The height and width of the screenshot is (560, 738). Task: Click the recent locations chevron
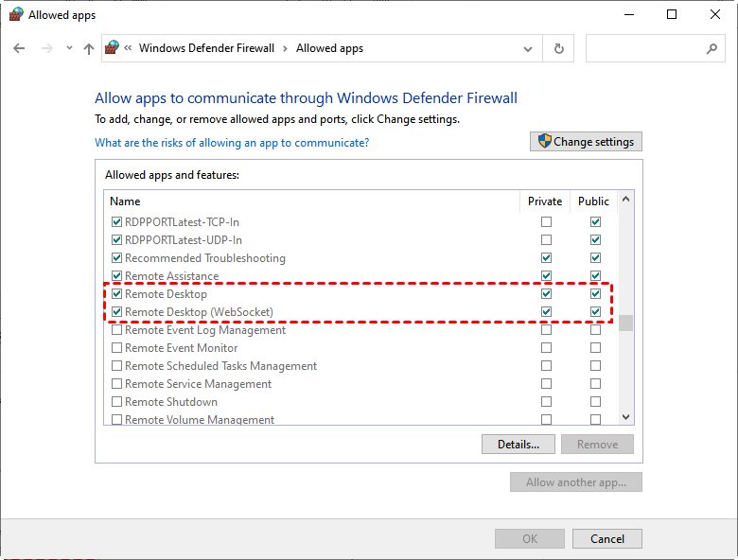(x=69, y=48)
